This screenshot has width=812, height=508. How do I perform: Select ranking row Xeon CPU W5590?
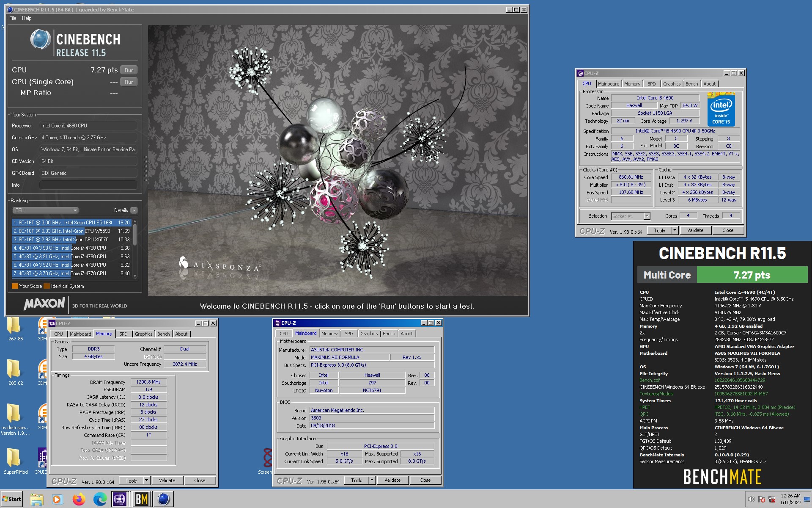click(x=71, y=231)
